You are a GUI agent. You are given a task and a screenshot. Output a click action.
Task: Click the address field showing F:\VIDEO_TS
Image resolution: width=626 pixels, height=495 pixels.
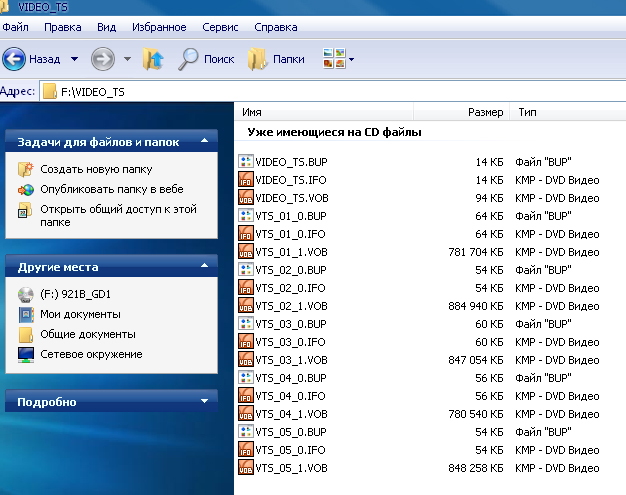(333, 91)
